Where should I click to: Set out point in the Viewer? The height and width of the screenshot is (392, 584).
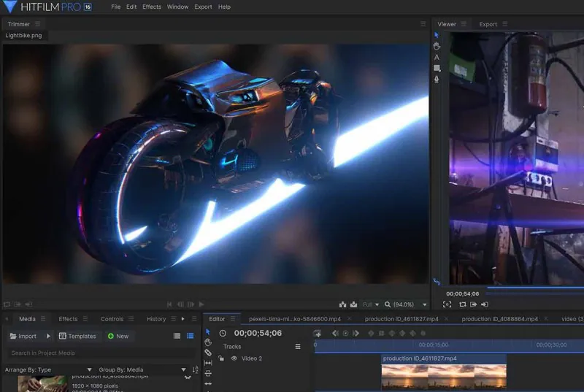(484, 304)
